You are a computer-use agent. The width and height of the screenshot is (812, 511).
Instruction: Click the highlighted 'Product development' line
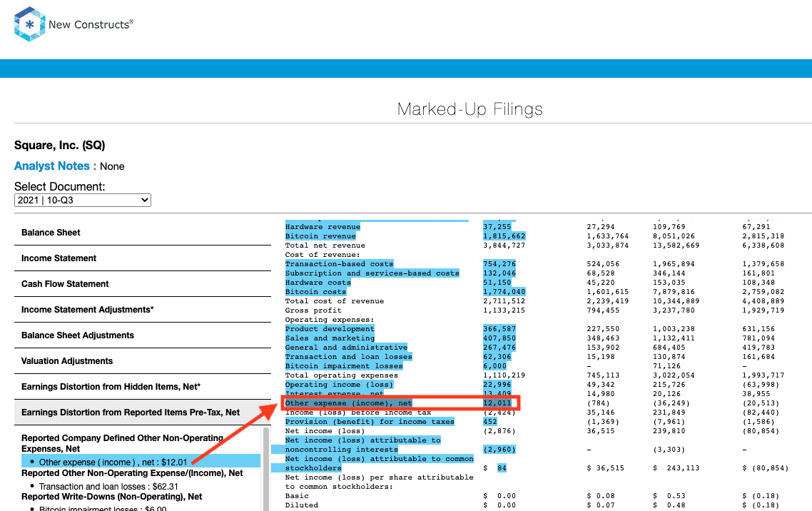330,329
